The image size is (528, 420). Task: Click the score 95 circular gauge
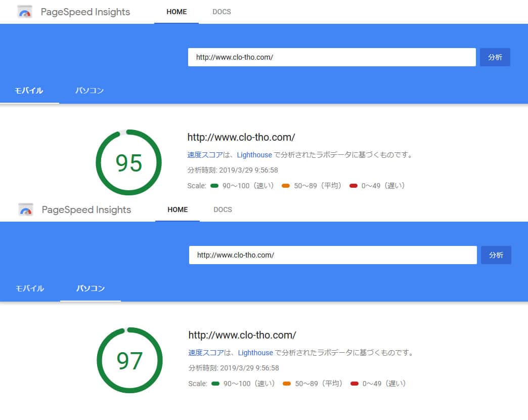[128, 162]
